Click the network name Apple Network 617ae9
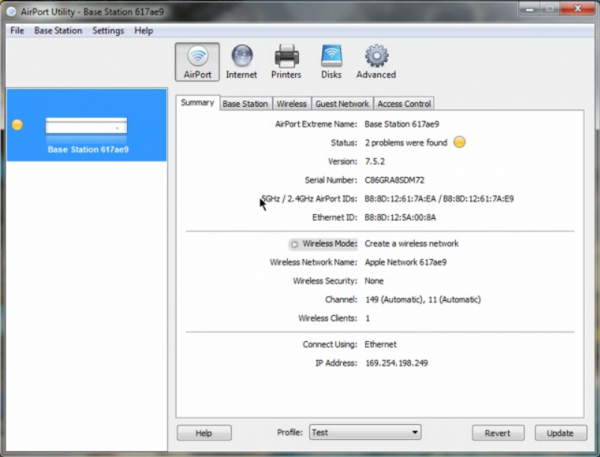 click(x=406, y=262)
